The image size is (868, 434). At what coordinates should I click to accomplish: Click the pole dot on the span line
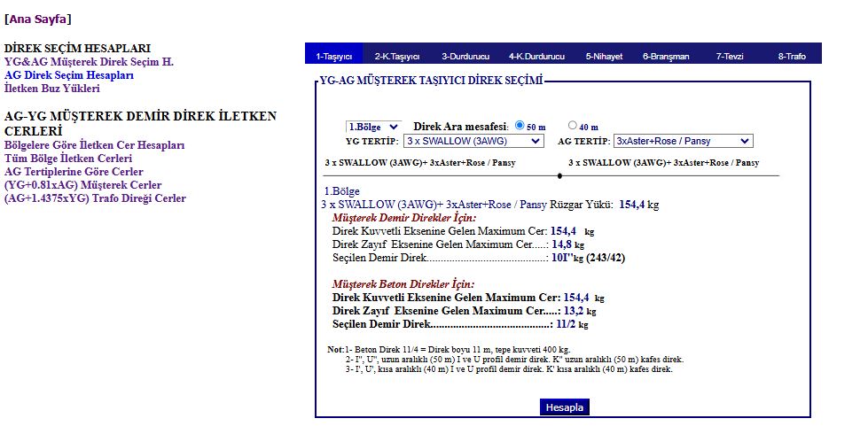tap(559, 175)
